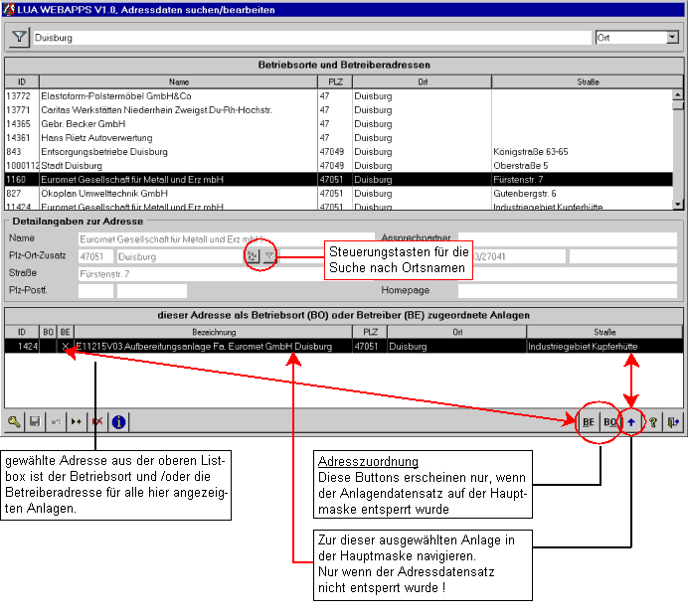The height and width of the screenshot is (616, 688).
Task: Click the small funnel icon next to the Duisburg Ort field
Action: (269, 256)
